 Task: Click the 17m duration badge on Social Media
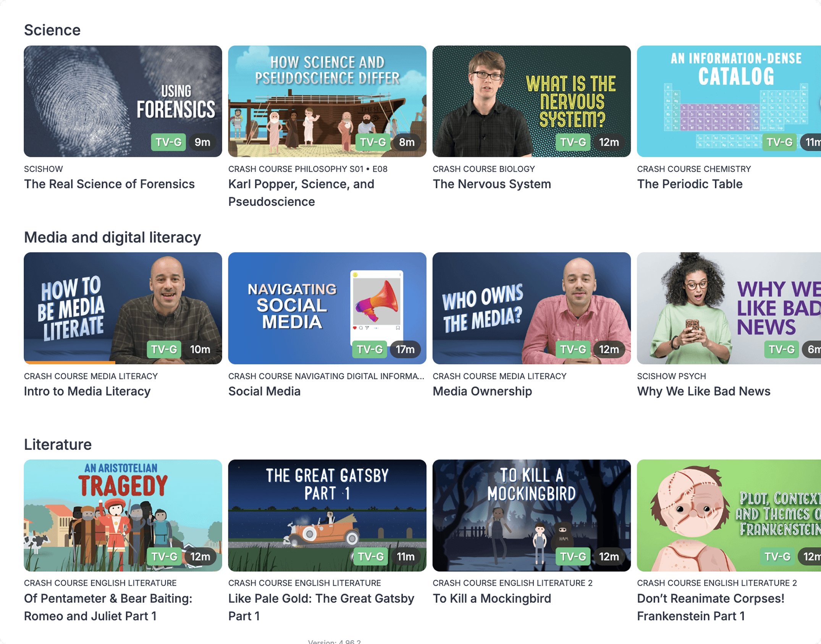click(x=405, y=349)
